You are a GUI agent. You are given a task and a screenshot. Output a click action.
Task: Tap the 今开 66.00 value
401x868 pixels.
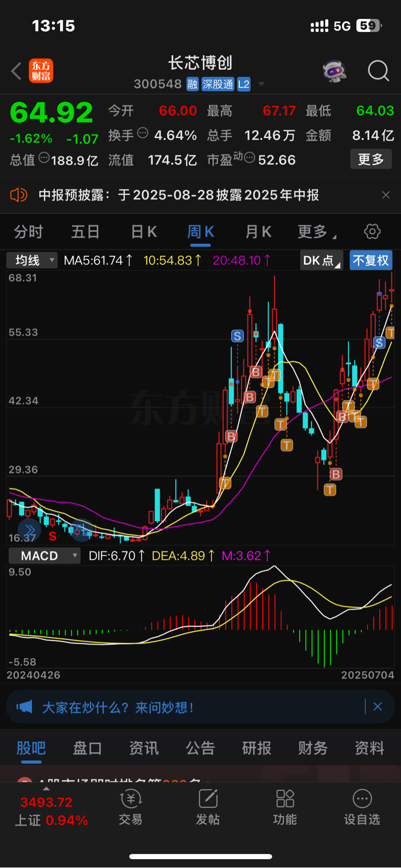click(178, 111)
